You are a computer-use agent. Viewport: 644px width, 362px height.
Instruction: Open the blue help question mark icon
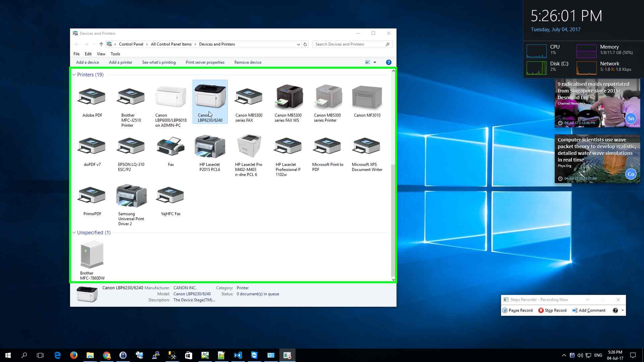[388, 62]
